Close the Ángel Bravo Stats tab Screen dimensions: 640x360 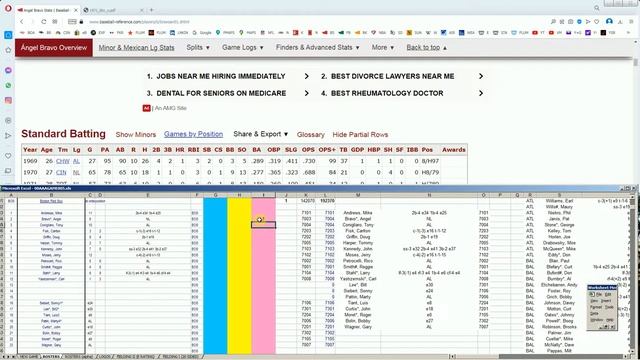pyautogui.click(x=76, y=10)
